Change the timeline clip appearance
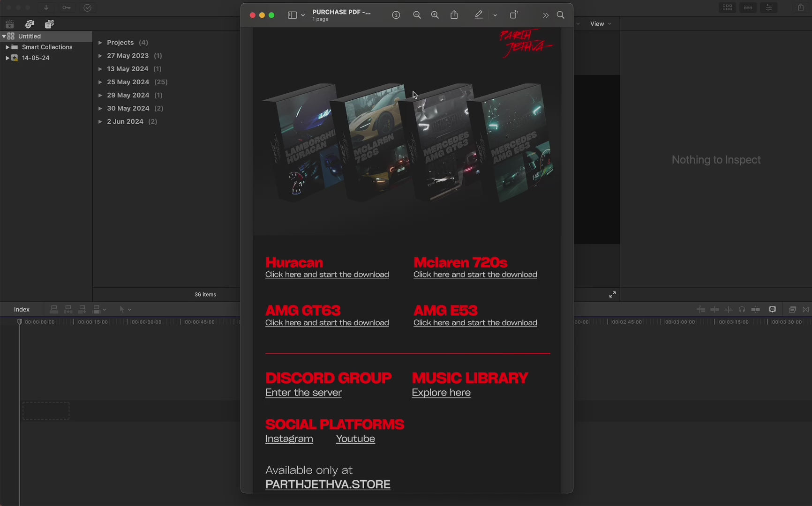 point(773,309)
